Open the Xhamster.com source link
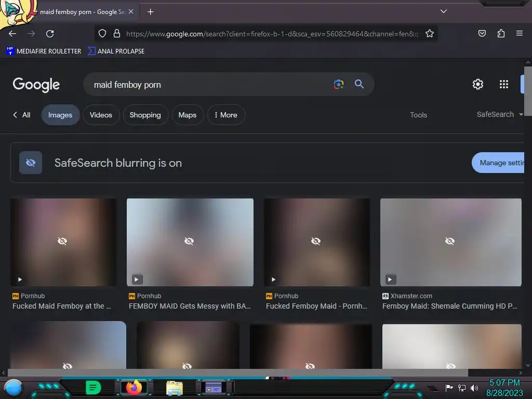This screenshot has width=532, height=399. pyautogui.click(x=407, y=296)
